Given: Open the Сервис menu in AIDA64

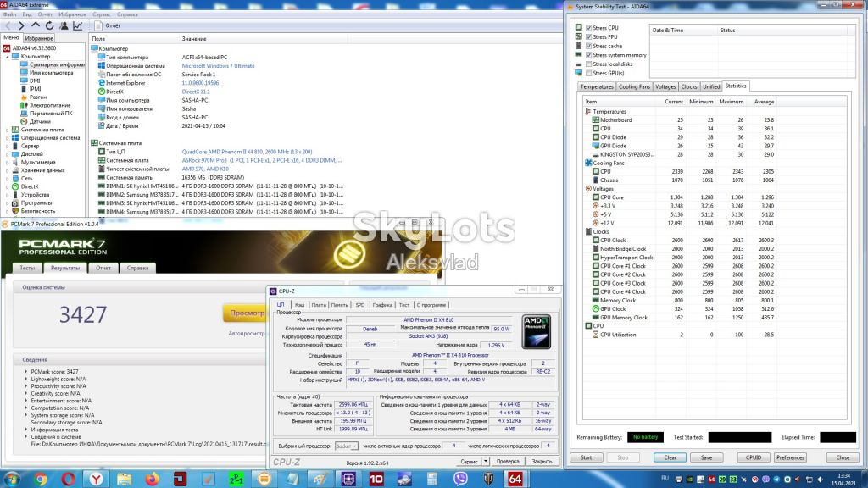Looking at the screenshot, I should coord(102,14).
